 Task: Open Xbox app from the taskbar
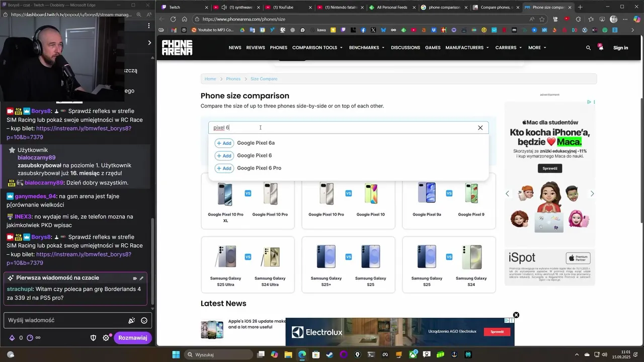point(413,354)
